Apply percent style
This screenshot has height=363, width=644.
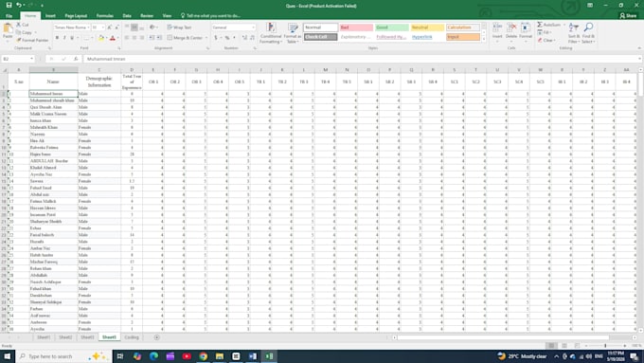tap(227, 38)
